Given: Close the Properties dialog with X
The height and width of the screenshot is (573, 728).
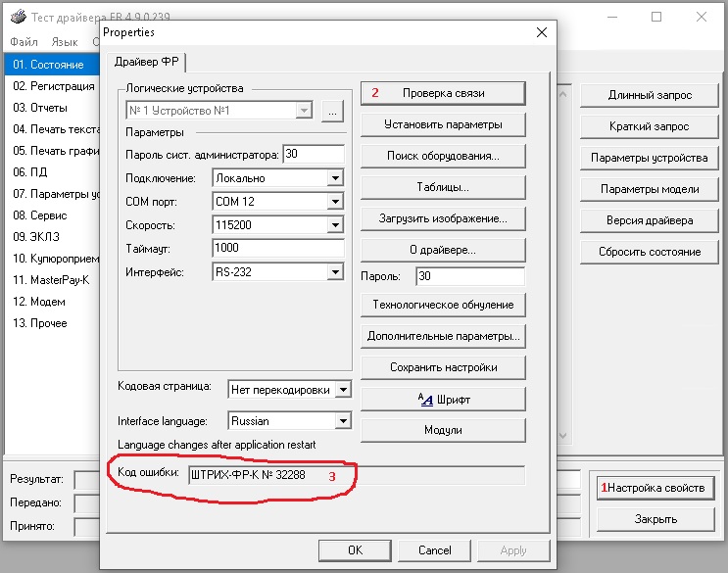Looking at the screenshot, I should point(541,33).
